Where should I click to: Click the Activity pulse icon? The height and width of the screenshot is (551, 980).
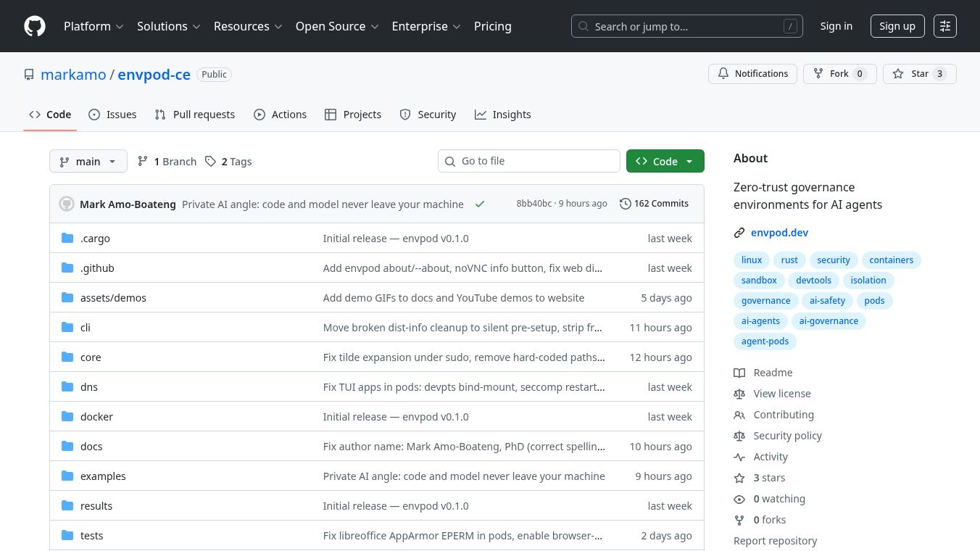coord(739,457)
